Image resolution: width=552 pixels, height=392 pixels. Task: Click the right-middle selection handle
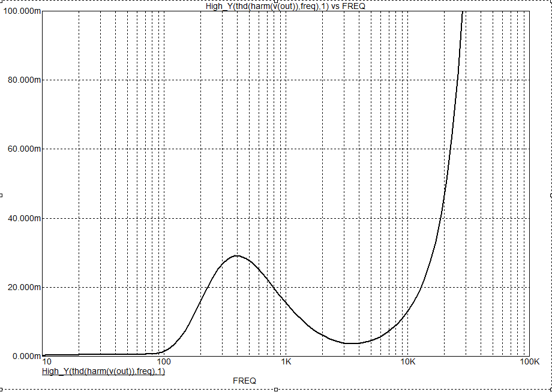tap(551, 195)
